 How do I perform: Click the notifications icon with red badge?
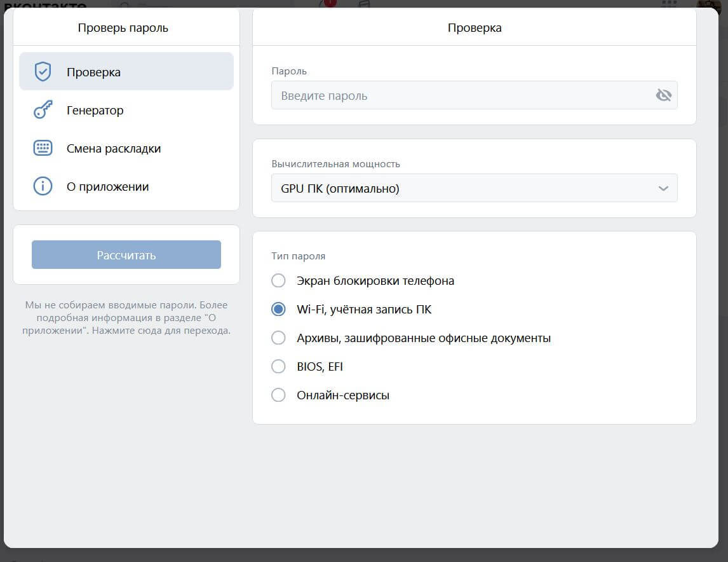[x=328, y=3]
